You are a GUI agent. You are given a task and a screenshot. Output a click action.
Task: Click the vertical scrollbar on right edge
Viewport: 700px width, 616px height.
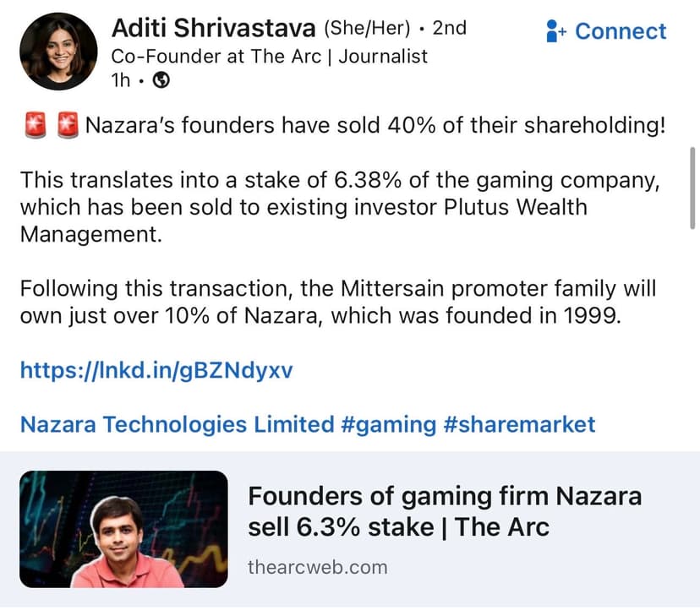pyautogui.click(x=692, y=186)
